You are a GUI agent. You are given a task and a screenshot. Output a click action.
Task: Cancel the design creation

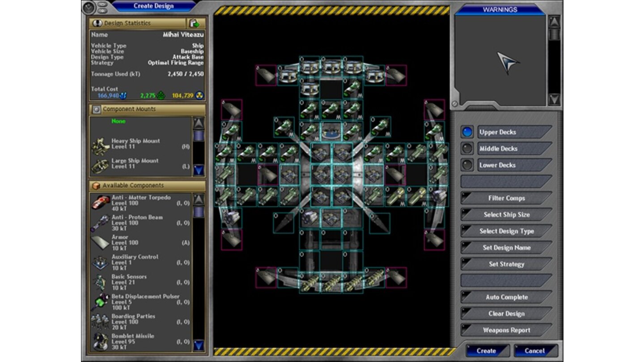coord(536,351)
